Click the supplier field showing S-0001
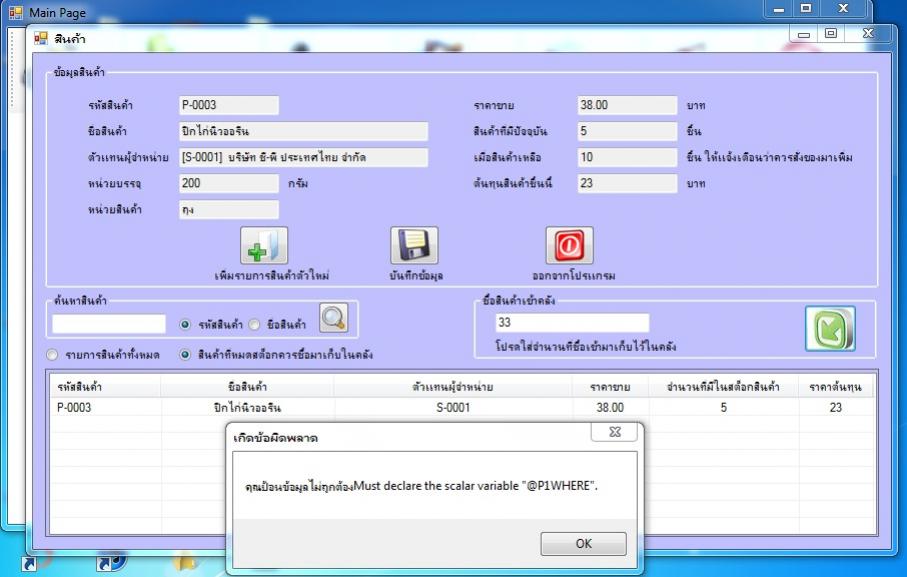 click(x=303, y=157)
